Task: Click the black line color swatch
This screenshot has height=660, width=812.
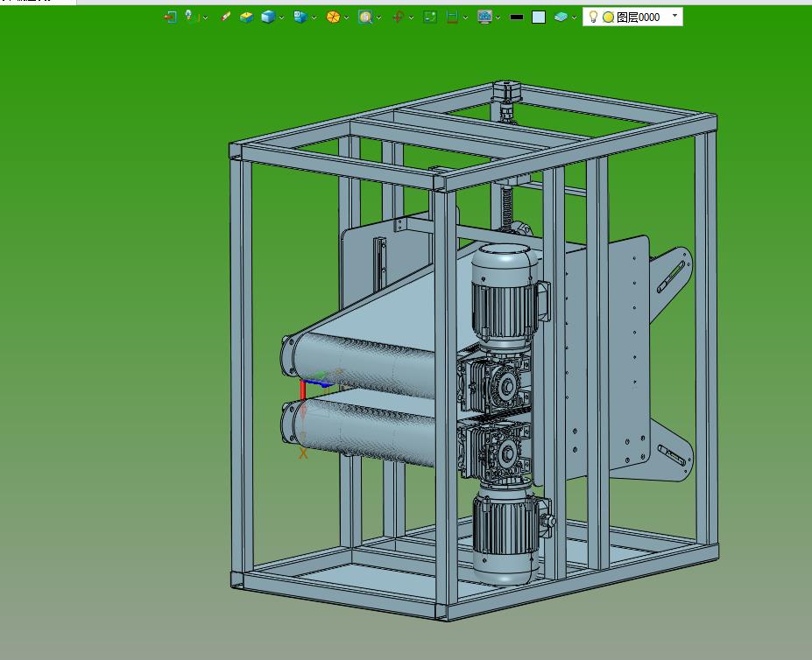Action: click(x=517, y=18)
